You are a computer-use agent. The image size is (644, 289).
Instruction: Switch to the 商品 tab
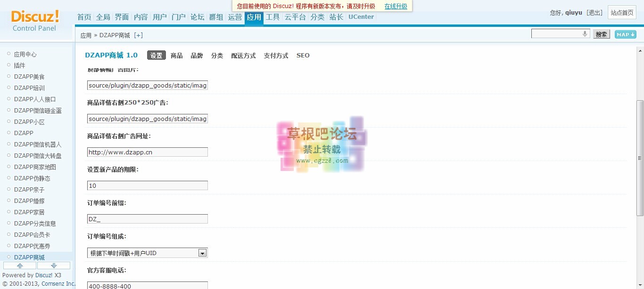click(x=176, y=56)
